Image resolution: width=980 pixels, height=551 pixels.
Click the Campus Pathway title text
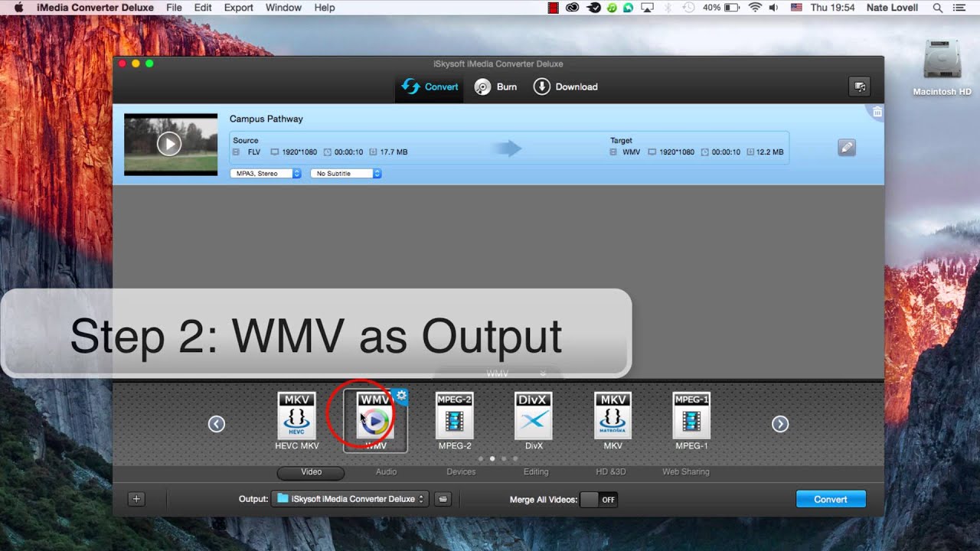266,119
